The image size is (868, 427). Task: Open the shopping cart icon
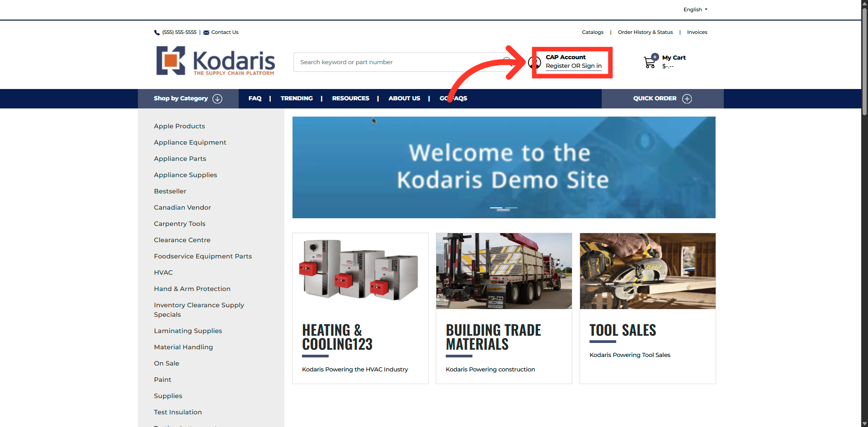coord(651,61)
